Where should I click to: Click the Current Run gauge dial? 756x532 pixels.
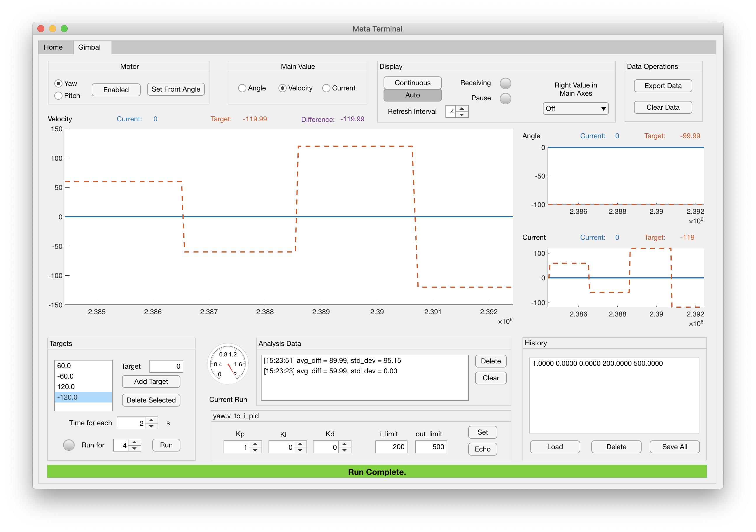point(228,364)
